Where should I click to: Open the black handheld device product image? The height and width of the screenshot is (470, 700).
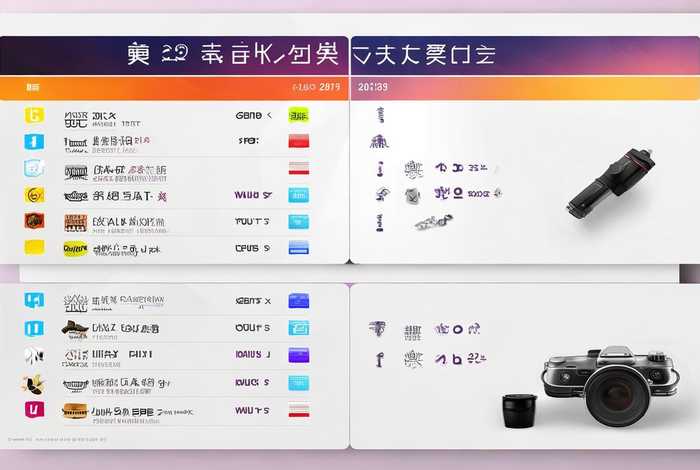[612, 183]
